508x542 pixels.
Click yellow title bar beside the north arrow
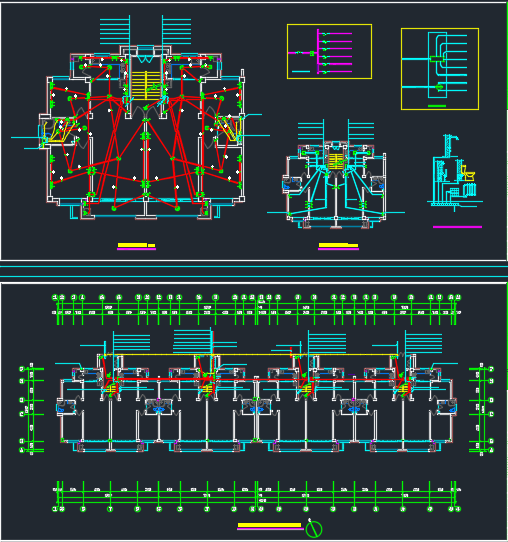[269, 525]
